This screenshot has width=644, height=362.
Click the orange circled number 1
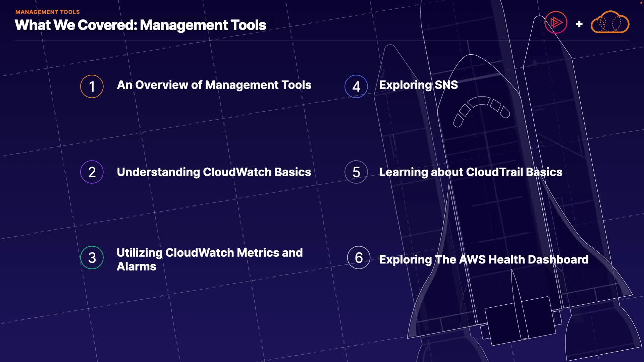point(92,86)
